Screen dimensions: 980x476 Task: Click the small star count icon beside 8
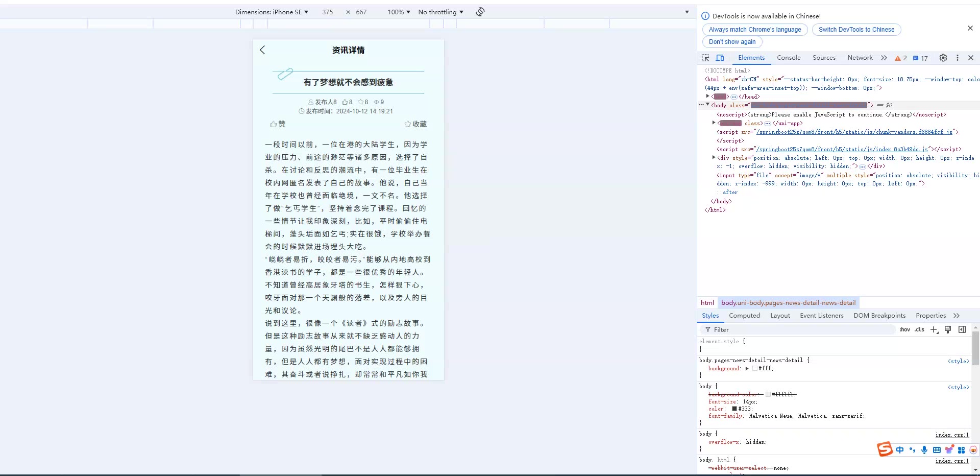[x=360, y=102]
